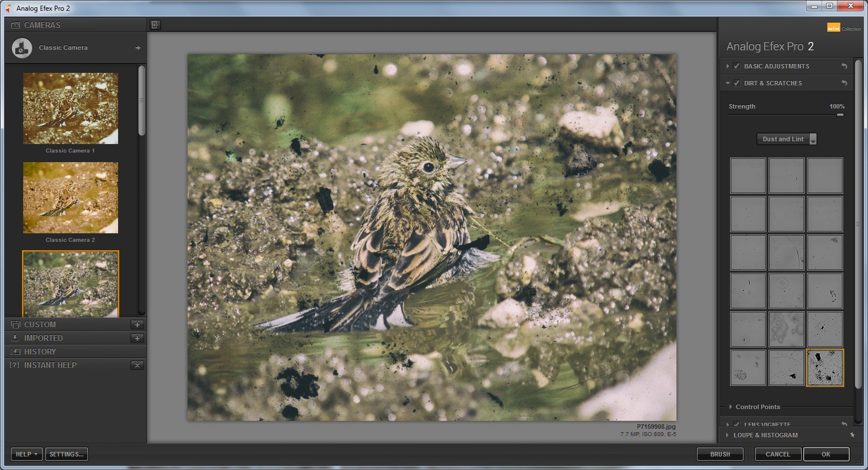The height and width of the screenshot is (470, 868).
Task: Select the bottom-middle scratched texture thumbnail
Action: [787, 368]
